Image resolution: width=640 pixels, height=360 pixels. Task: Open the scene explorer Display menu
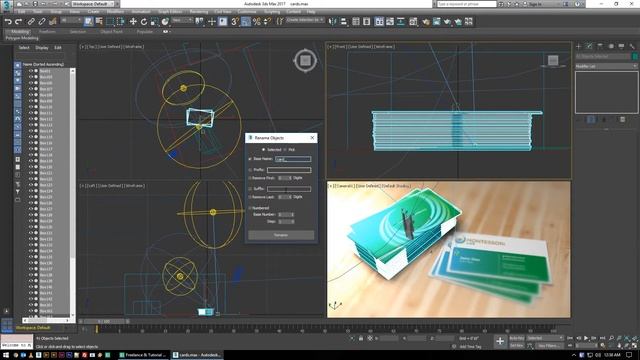[x=42, y=48]
